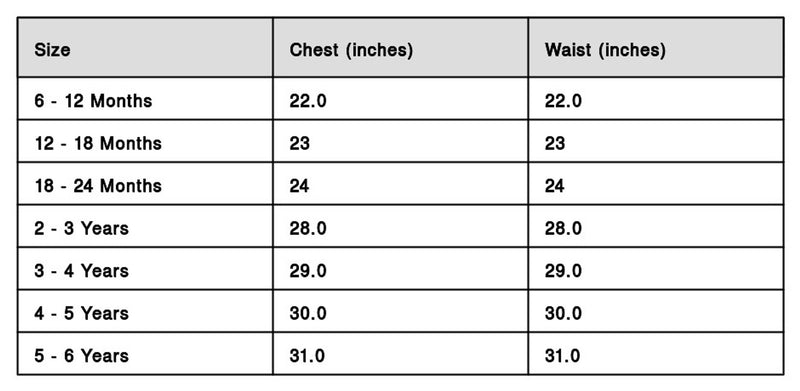
Task: Click the Chest (inches) column header
Action: coord(401,47)
